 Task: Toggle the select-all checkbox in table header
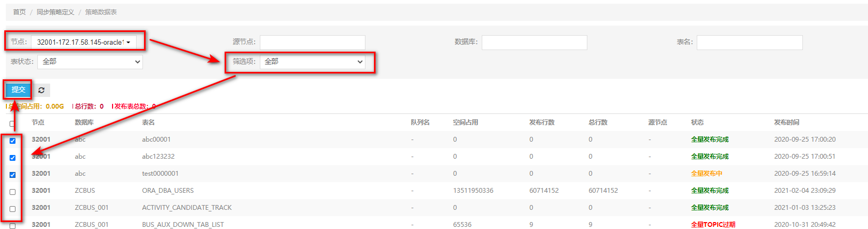click(12, 124)
